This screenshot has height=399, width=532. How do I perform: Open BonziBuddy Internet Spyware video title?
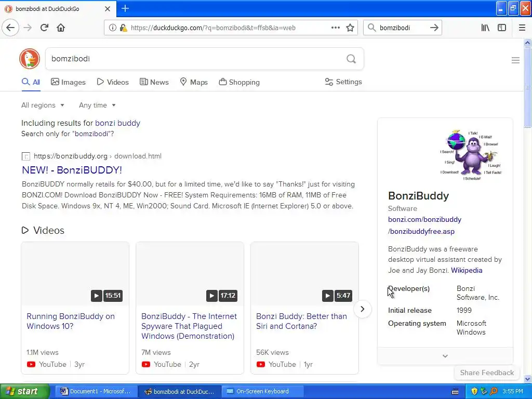coord(189,326)
